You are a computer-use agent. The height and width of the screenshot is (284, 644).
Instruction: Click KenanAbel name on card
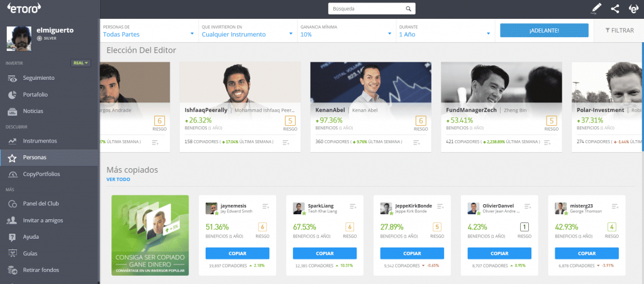click(x=329, y=110)
